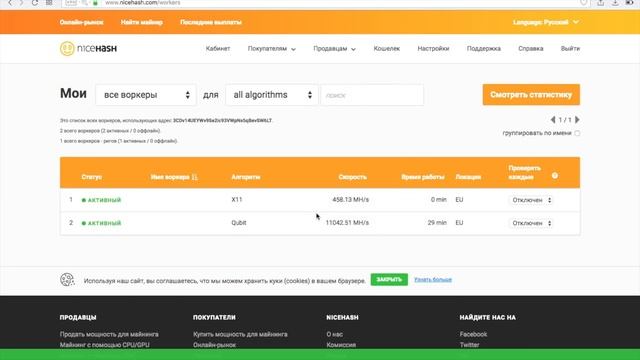Open Онлайн-рынок in top orange bar
This screenshot has width=640, height=360.
81,22
